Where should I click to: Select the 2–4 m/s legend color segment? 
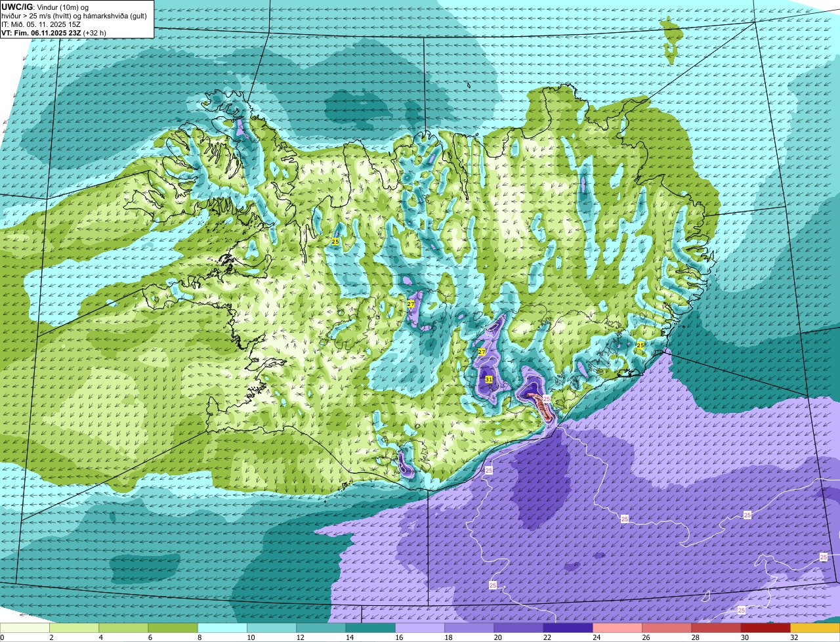pos(74,628)
